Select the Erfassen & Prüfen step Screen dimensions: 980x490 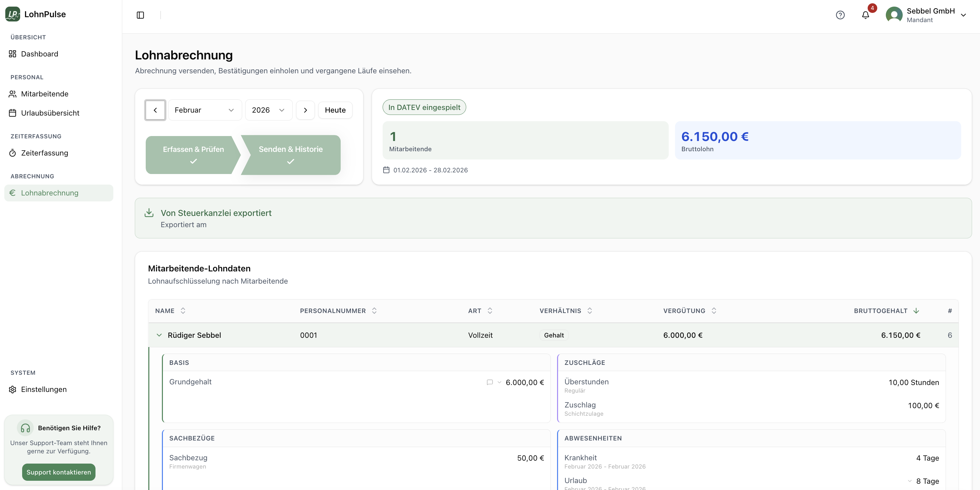point(193,155)
